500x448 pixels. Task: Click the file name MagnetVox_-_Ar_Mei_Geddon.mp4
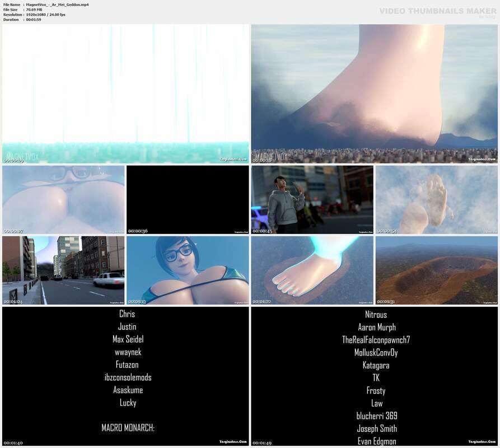pos(58,5)
